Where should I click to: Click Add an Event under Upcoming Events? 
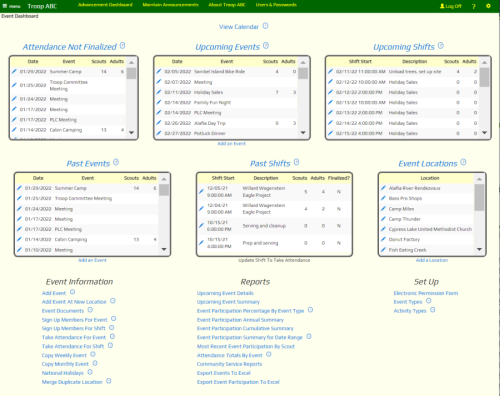[232, 144]
